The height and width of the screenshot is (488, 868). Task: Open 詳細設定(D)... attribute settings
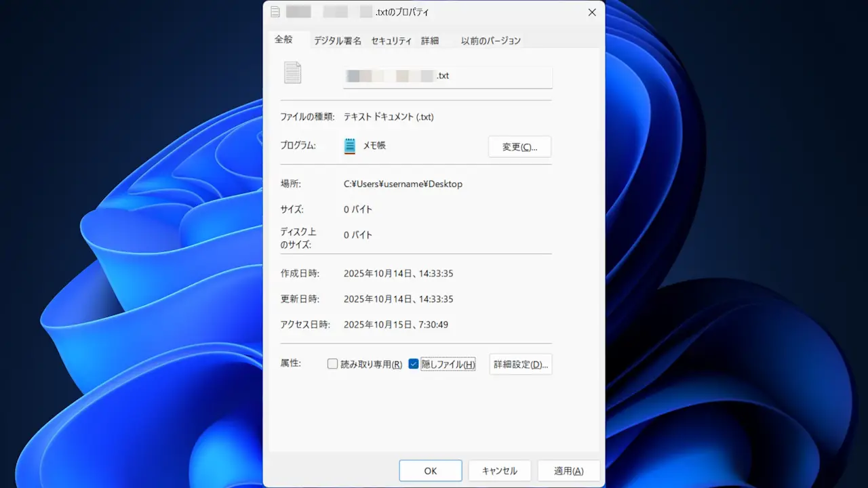[x=520, y=364]
